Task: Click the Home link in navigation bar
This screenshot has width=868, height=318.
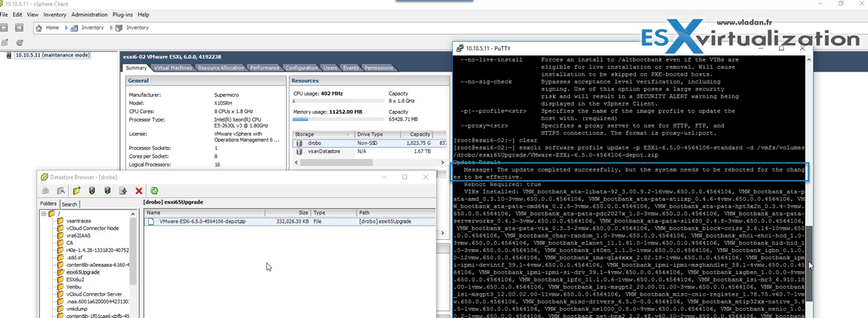Action: click(52, 28)
